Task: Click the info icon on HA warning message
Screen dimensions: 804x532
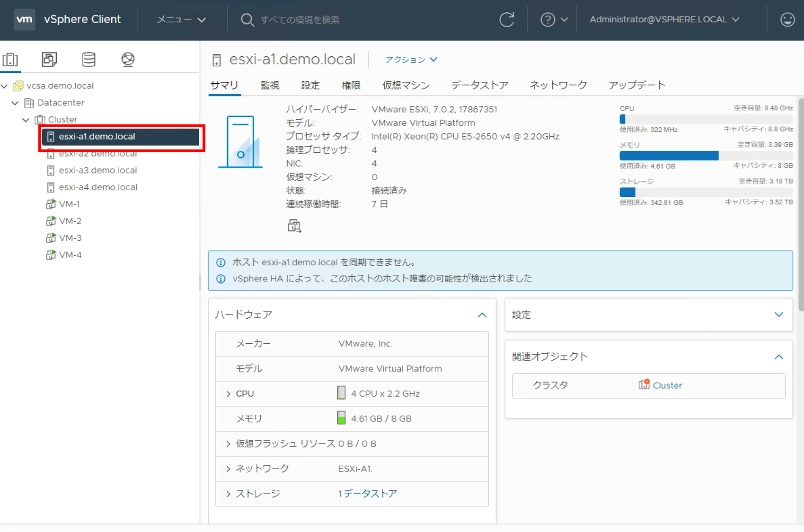Action: [221, 279]
